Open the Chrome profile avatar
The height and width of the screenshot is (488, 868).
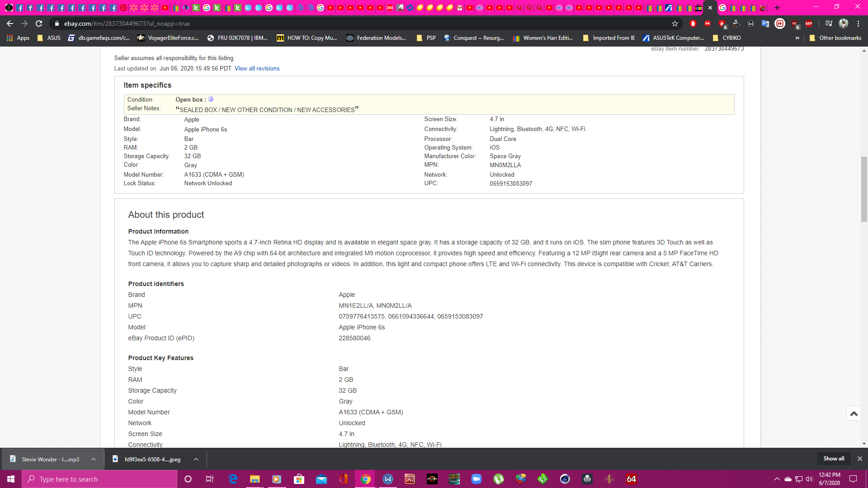[x=844, y=23]
